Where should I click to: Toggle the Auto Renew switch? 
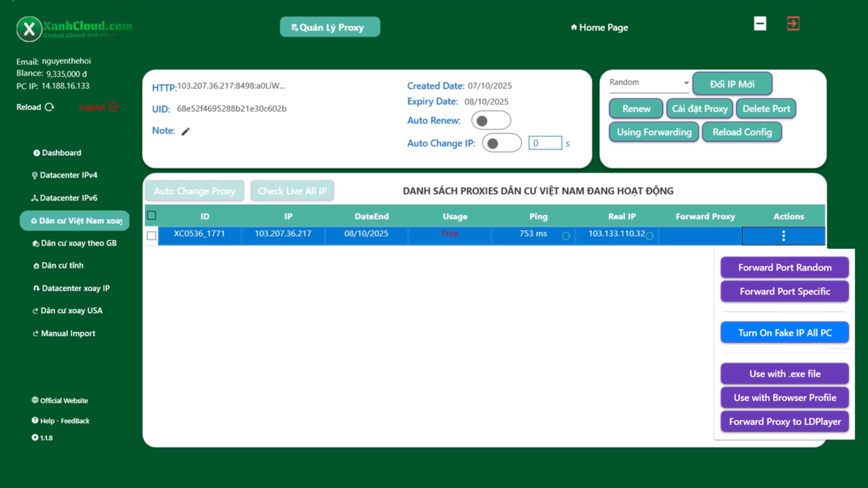(x=491, y=121)
